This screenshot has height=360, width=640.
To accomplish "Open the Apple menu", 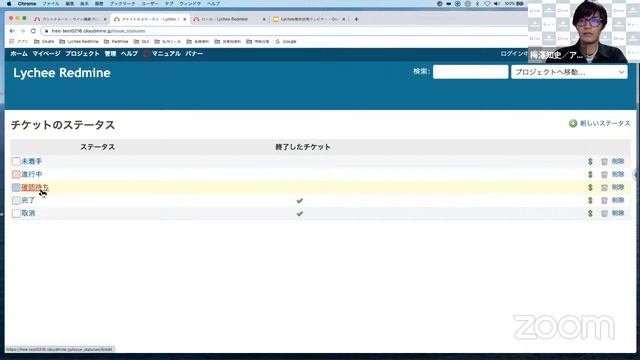I will pos(9,4).
